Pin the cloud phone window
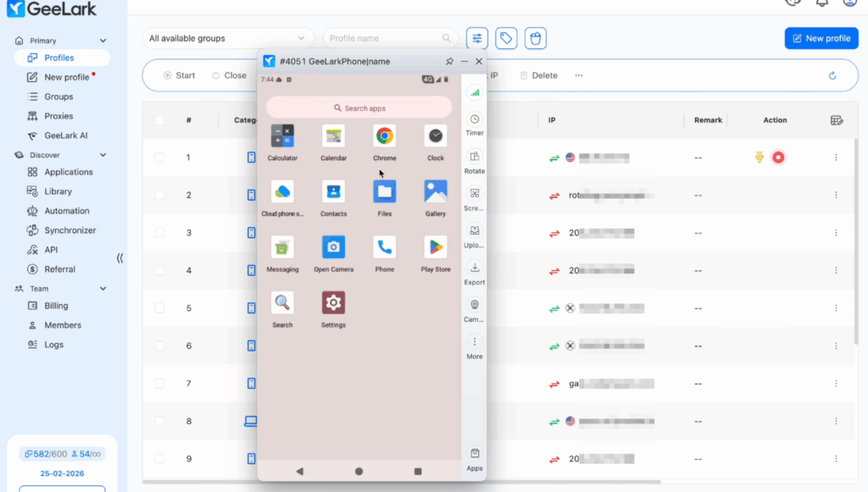The height and width of the screenshot is (492, 868). point(449,62)
